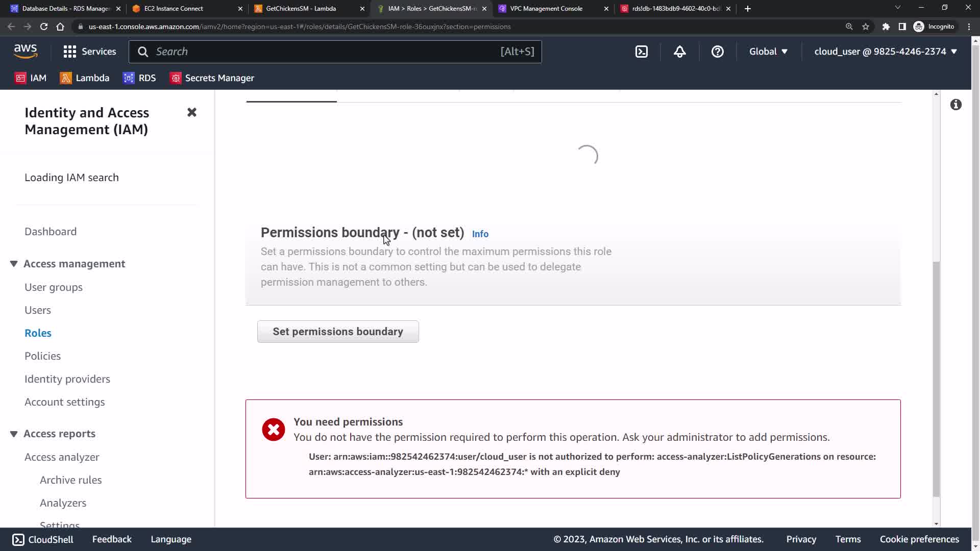Open Policies in the IAM sidebar
Image resolution: width=980 pixels, height=551 pixels.
click(x=42, y=356)
